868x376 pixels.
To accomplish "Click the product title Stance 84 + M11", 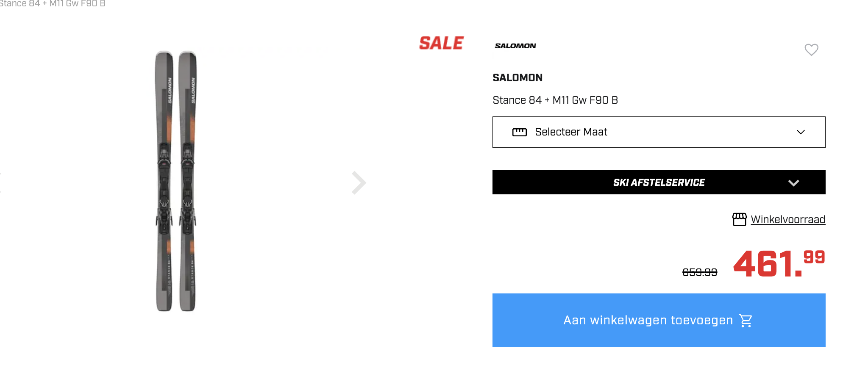I will pos(555,100).
